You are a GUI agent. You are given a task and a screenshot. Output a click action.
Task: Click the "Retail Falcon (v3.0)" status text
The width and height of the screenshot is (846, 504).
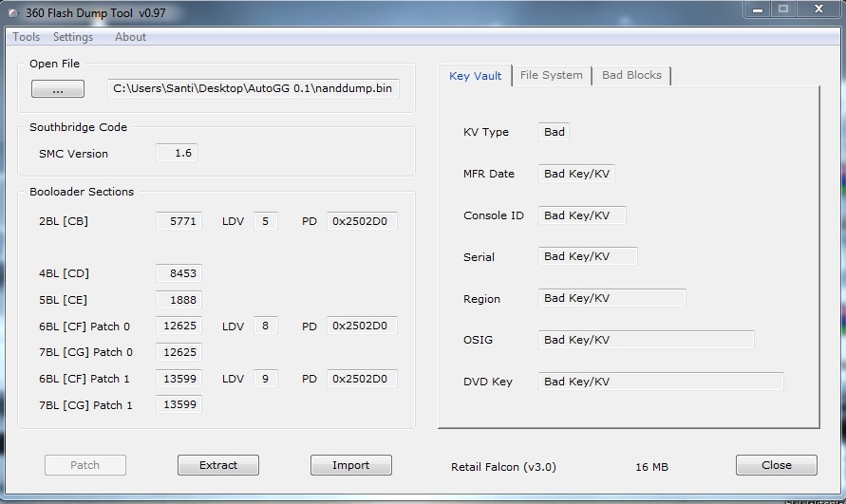503,467
